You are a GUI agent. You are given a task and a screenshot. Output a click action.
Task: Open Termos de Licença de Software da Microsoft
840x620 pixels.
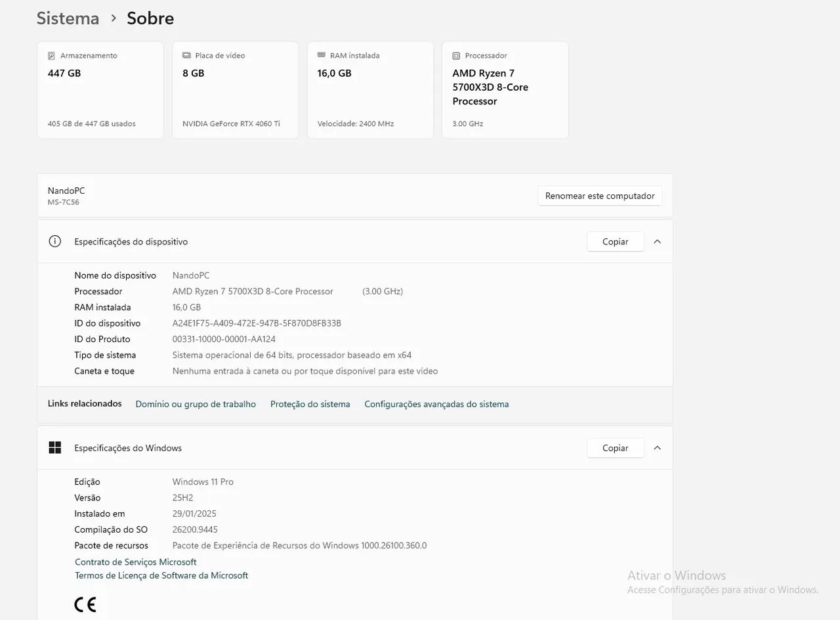point(161,575)
